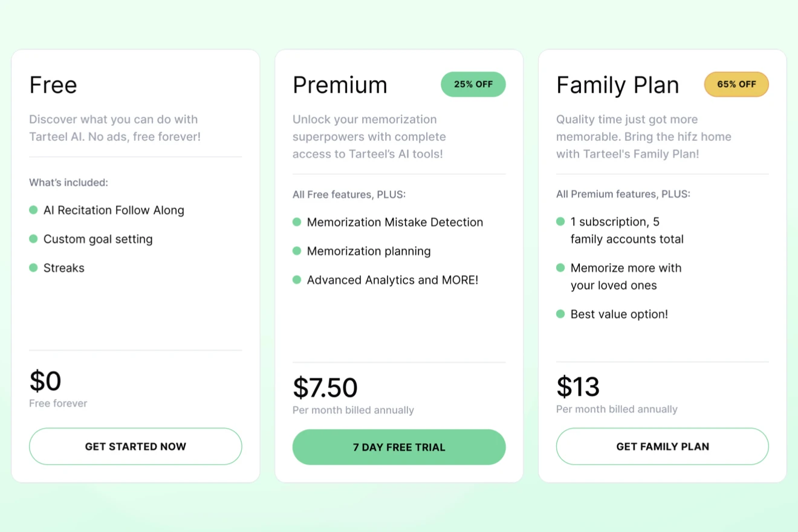Click the bullet beside Advanced Analytics and MORE!
Image resolution: width=798 pixels, height=532 pixels.
[x=297, y=280]
